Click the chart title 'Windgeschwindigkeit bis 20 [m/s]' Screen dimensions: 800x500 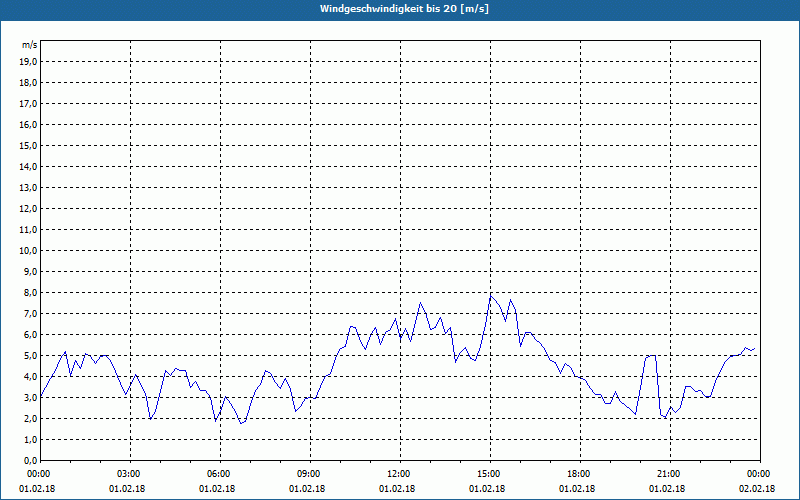(404, 9)
